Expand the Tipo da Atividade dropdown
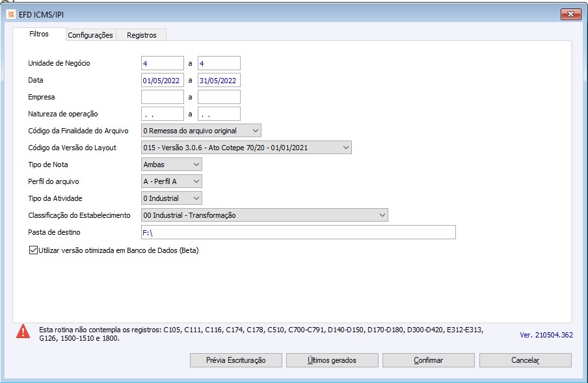 [x=171, y=198]
